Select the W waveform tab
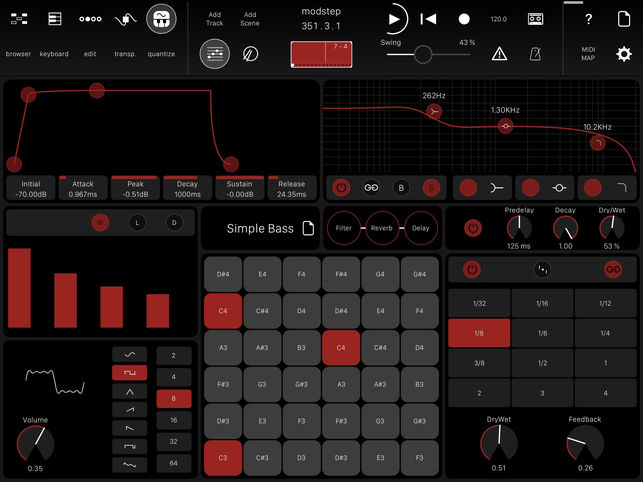643x482 pixels. [100, 223]
